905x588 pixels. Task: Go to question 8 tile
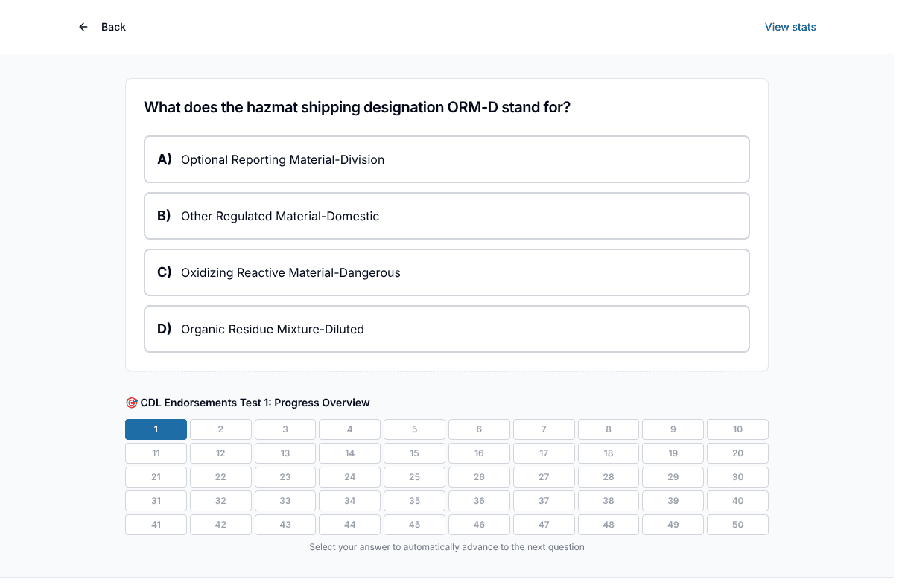[x=609, y=429]
